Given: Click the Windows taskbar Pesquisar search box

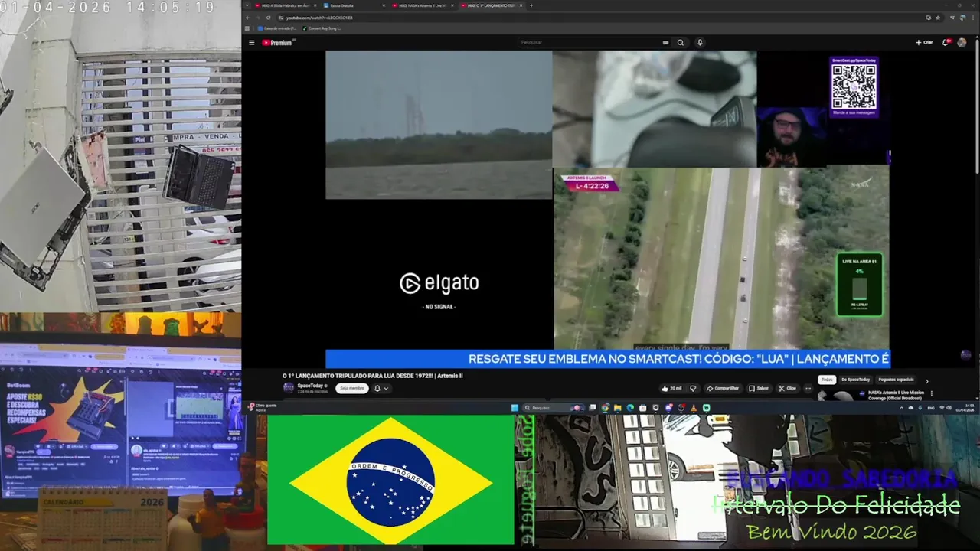Looking at the screenshot, I should (x=553, y=408).
